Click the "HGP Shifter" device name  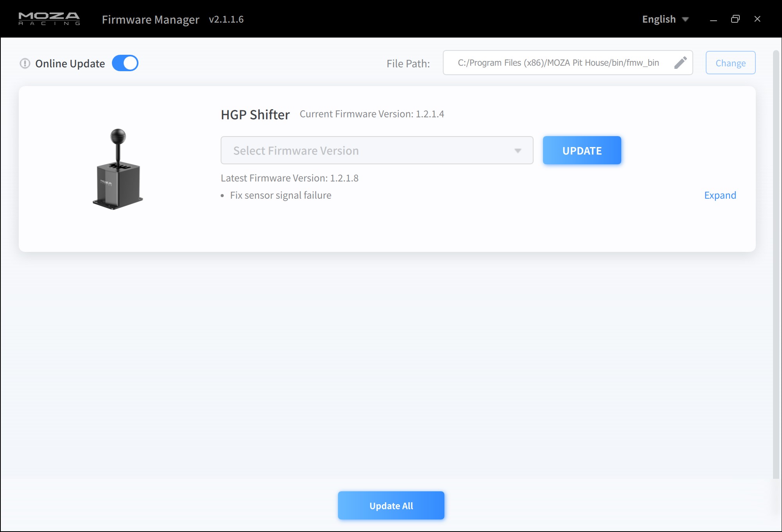tap(255, 115)
